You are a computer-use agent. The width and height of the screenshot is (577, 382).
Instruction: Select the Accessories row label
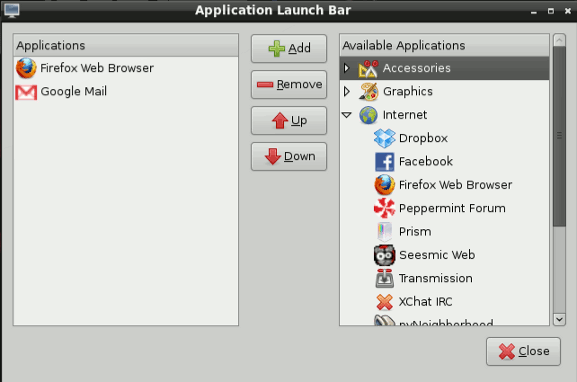[417, 68]
